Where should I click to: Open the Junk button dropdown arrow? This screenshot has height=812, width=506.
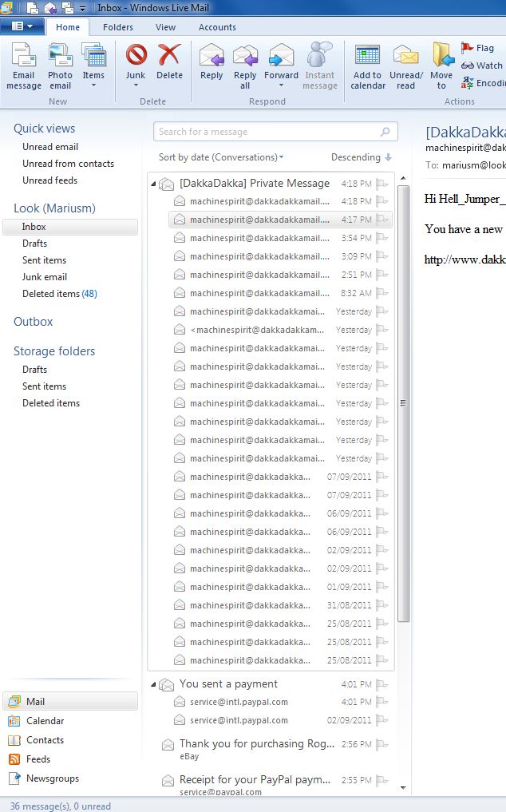[136, 85]
